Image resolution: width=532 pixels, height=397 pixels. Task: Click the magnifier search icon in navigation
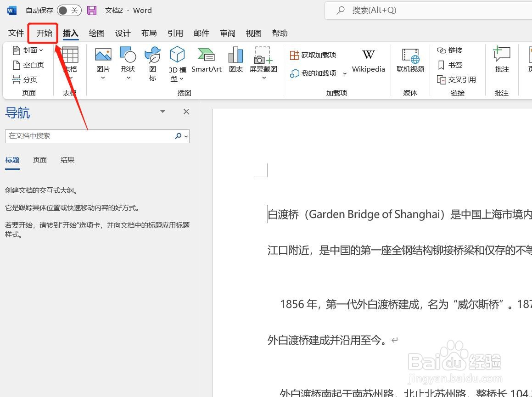point(178,136)
